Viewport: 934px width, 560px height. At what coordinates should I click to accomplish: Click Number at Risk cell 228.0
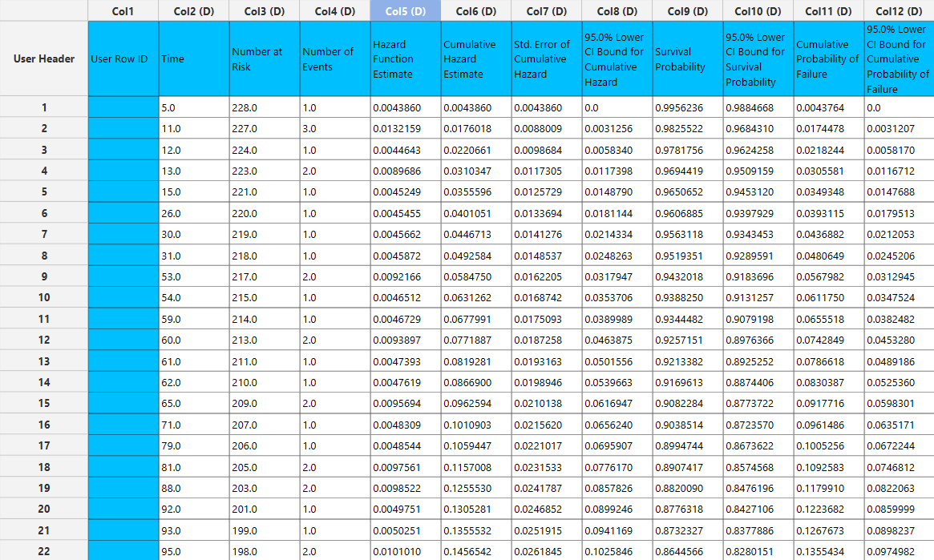265,107
